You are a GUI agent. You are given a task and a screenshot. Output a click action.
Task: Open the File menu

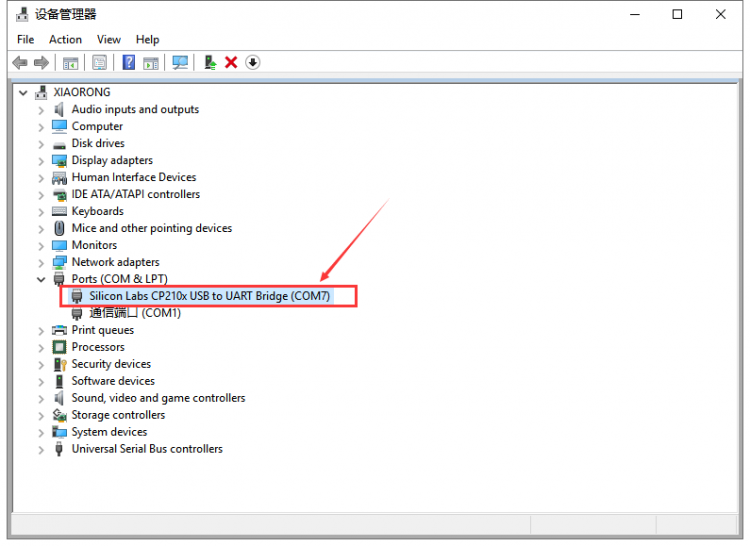pyautogui.click(x=26, y=39)
